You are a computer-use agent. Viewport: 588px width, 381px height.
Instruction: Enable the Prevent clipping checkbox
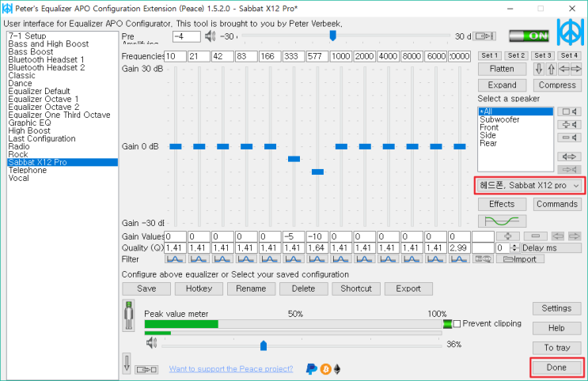[x=457, y=324]
